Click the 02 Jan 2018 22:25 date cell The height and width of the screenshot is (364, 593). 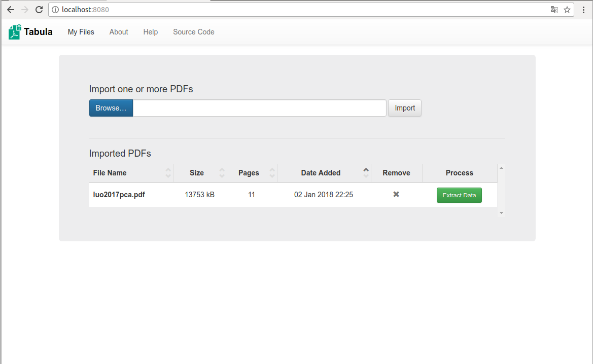323,195
